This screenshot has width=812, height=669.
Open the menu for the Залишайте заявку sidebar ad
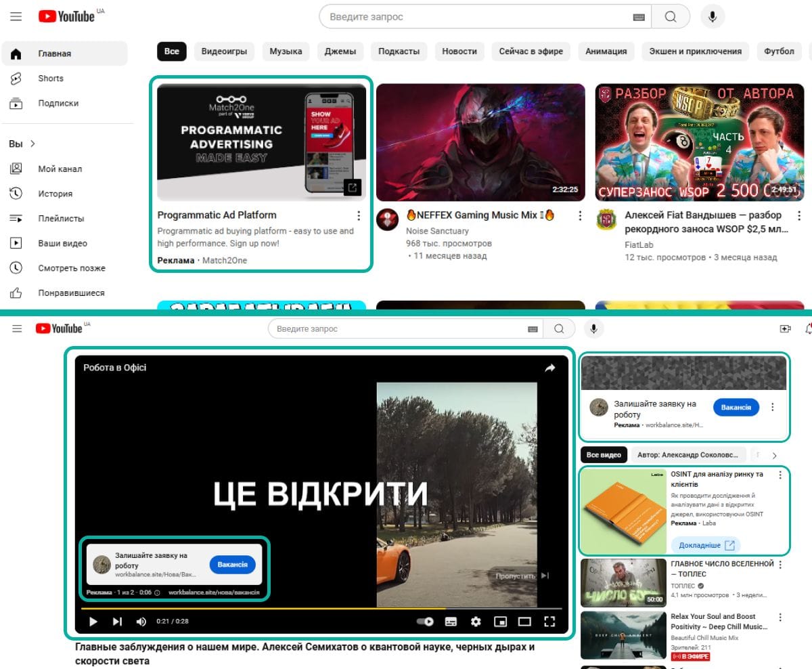pyautogui.click(x=773, y=408)
